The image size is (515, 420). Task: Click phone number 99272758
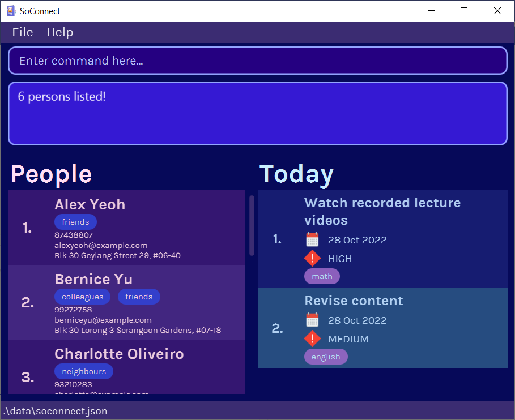tap(73, 310)
